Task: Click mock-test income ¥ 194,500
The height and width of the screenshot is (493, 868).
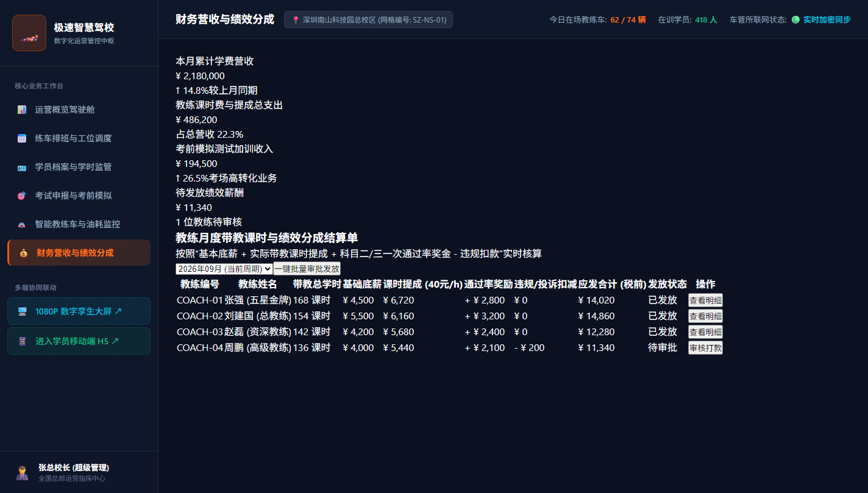Action: [196, 164]
